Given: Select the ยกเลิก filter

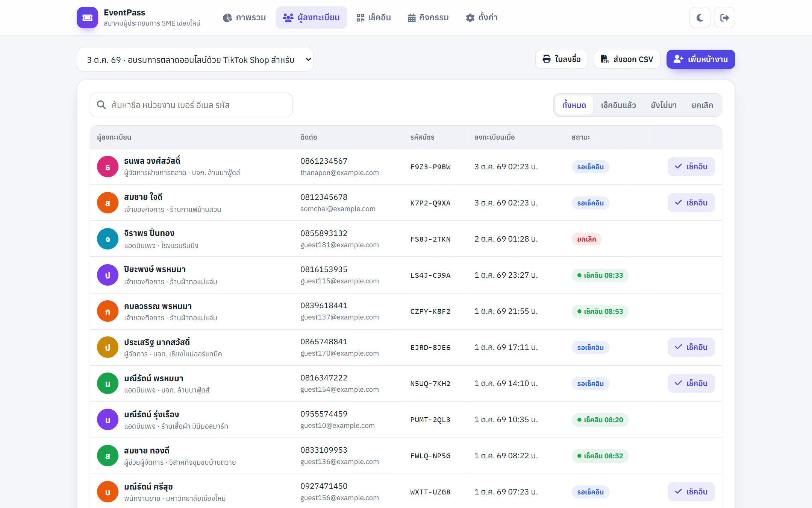Looking at the screenshot, I should tap(702, 105).
